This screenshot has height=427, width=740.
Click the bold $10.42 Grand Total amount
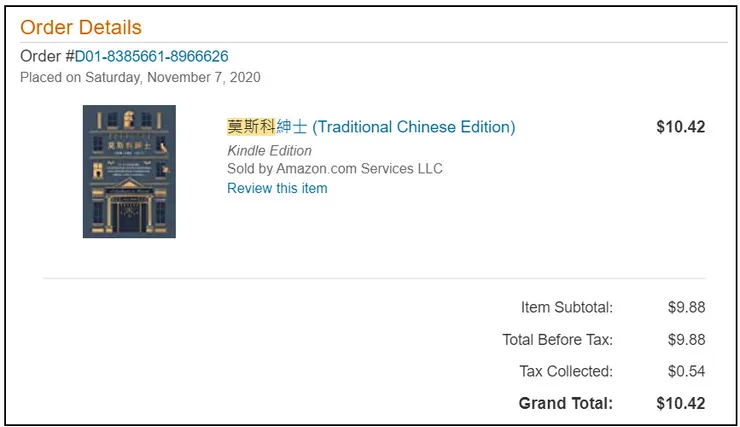680,403
